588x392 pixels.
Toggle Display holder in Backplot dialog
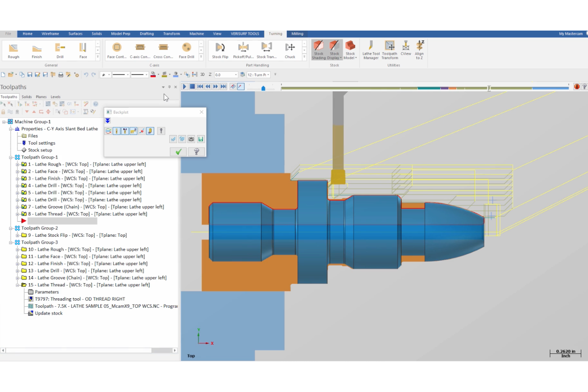125,131
